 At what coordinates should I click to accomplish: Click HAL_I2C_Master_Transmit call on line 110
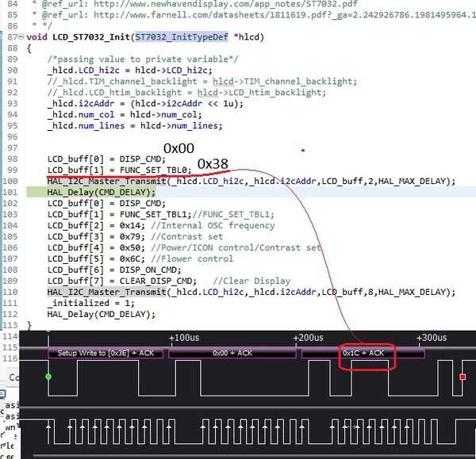click(106, 292)
